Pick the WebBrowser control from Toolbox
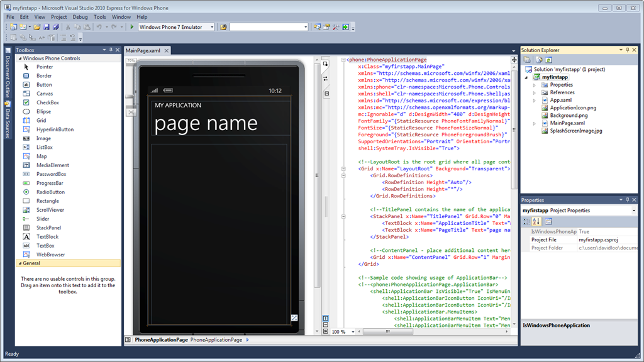 coord(50,255)
